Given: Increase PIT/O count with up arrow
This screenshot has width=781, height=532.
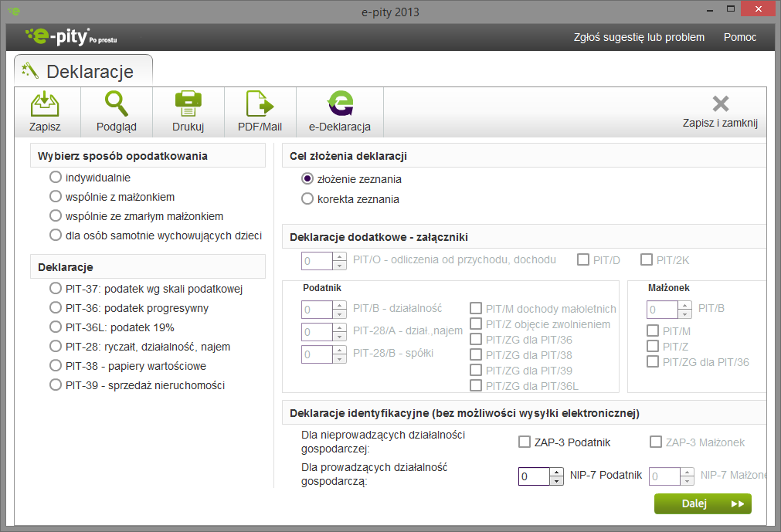Looking at the screenshot, I should click(340, 256).
